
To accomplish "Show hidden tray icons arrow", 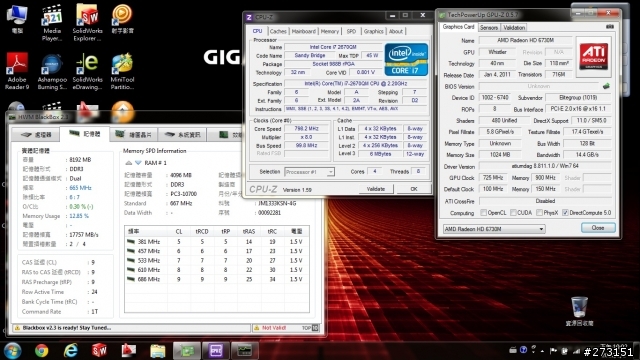I will coord(542,351).
